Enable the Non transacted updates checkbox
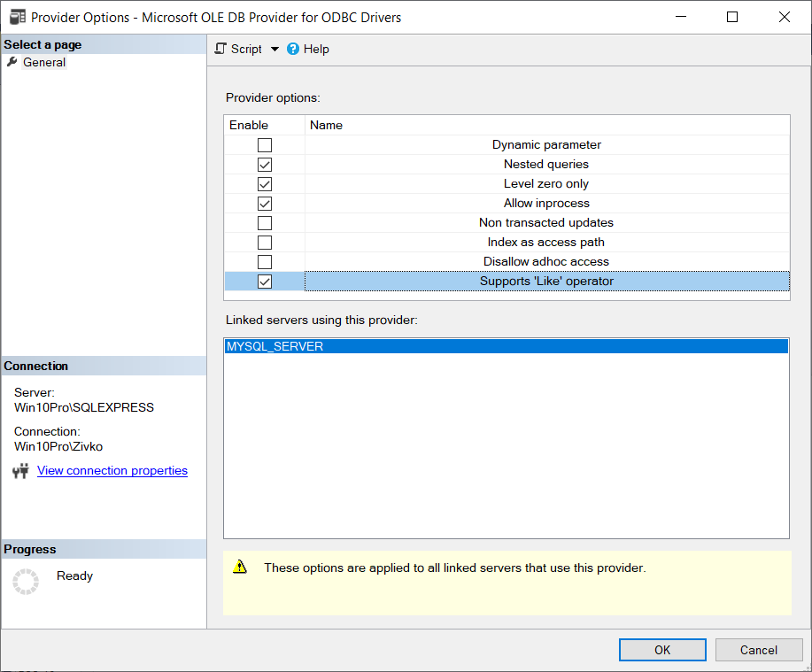 pos(265,223)
